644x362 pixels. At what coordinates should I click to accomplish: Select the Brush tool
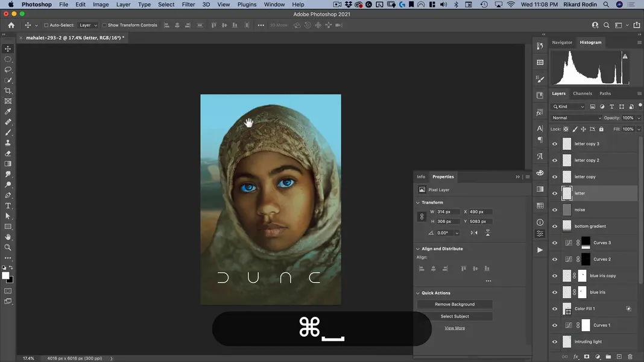click(8, 133)
